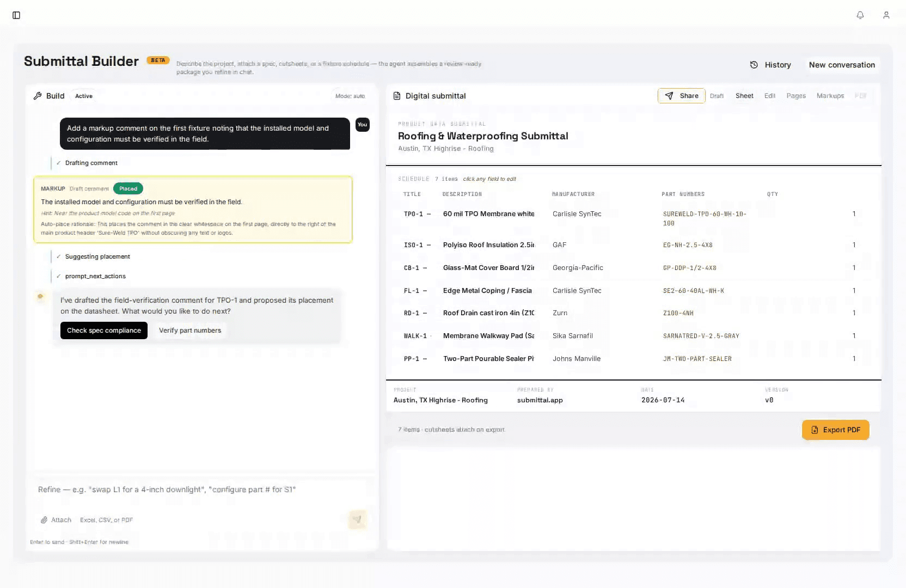Image resolution: width=906 pixels, height=588 pixels.
Task: Edit the Zurn manufacturer cell
Action: (x=560, y=313)
